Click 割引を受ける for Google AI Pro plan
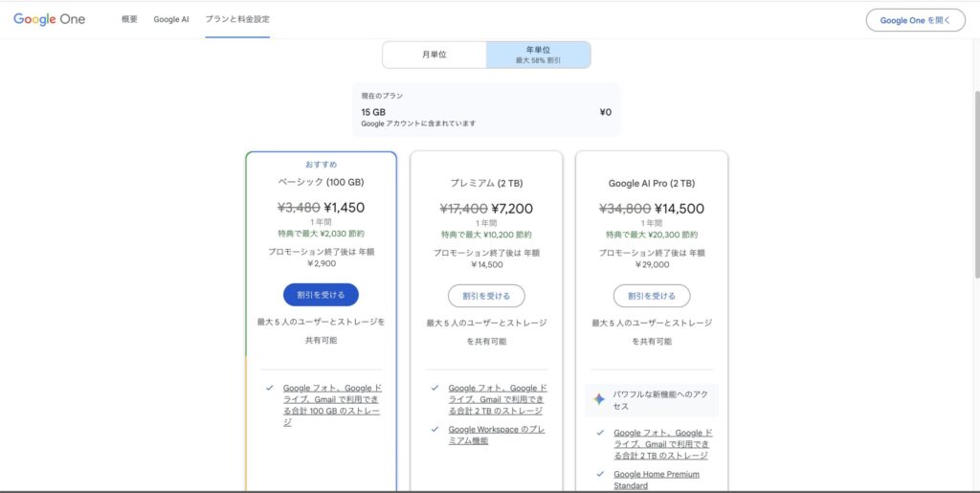Screen dimensions: 980x493 point(652,295)
